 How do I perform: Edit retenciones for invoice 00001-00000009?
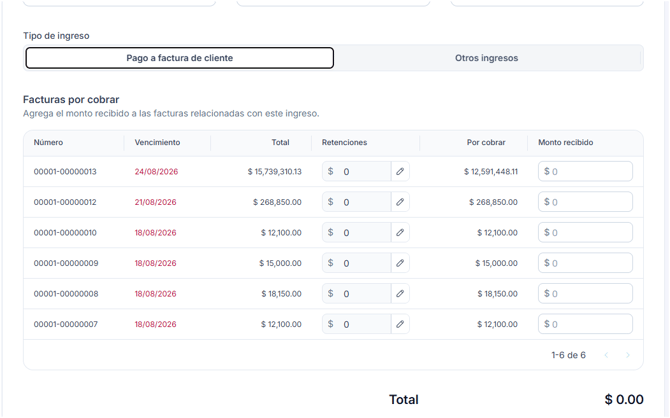(400, 263)
